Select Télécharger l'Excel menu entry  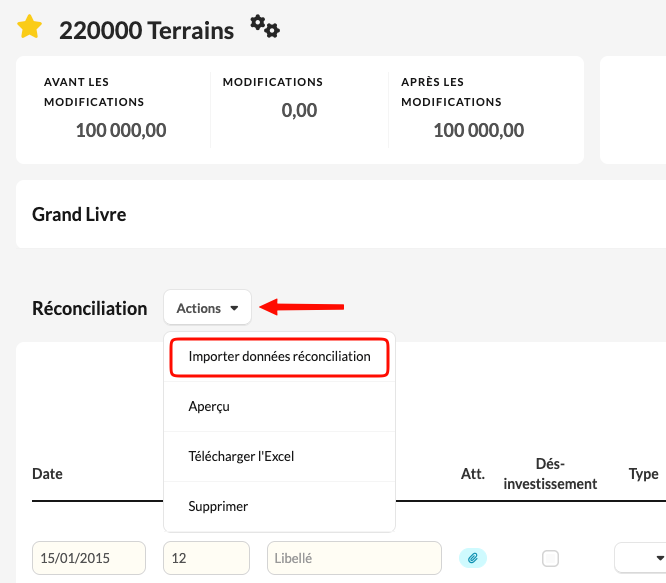[241, 457]
